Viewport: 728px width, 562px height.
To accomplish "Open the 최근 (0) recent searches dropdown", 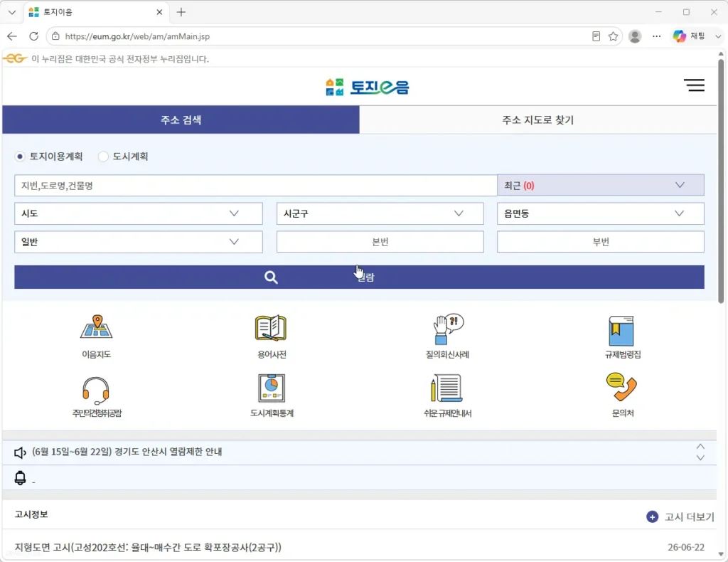I will point(600,186).
